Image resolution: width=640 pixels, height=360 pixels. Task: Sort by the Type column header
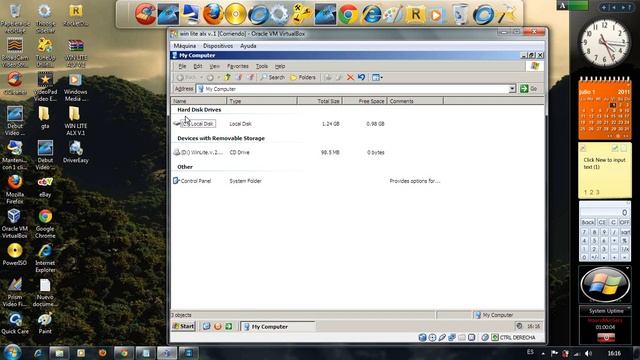click(262, 101)
